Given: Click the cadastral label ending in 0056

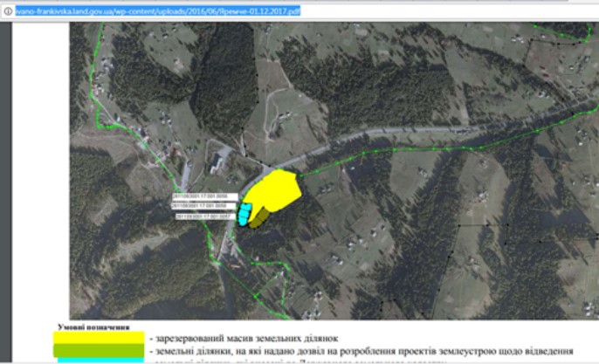Looking at the screenshot, I should click(202, 197).
